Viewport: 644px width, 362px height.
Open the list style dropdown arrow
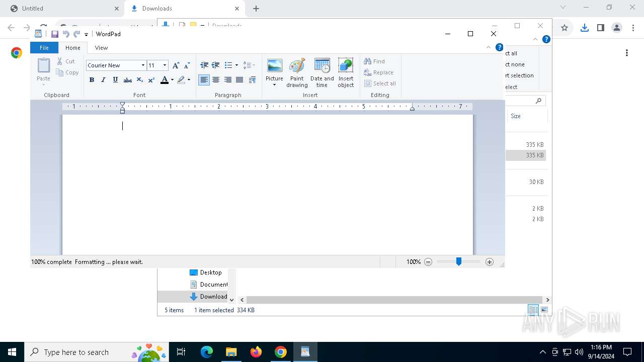(236, 65)
